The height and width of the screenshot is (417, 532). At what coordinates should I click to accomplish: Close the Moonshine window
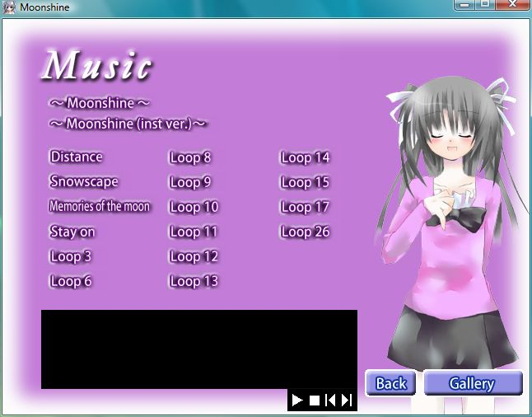[512, 4]
